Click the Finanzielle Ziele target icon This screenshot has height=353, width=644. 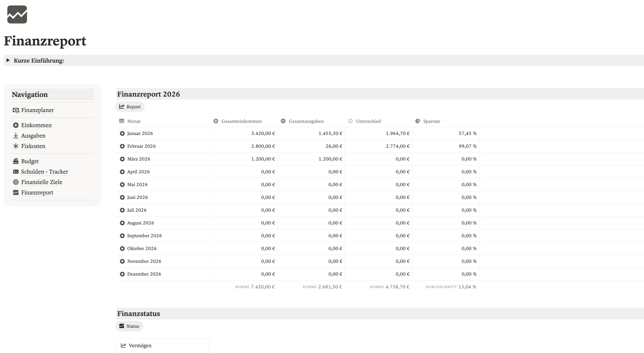click(15, 182)
